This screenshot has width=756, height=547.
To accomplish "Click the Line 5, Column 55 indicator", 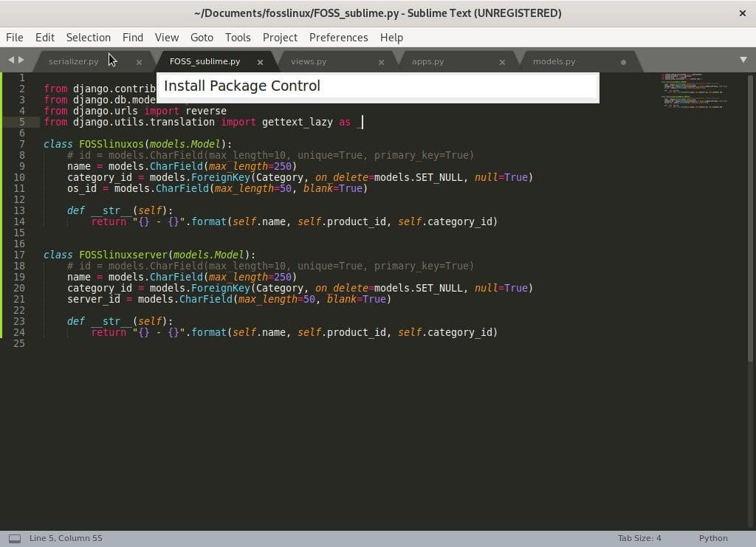I will coord(66,537).
